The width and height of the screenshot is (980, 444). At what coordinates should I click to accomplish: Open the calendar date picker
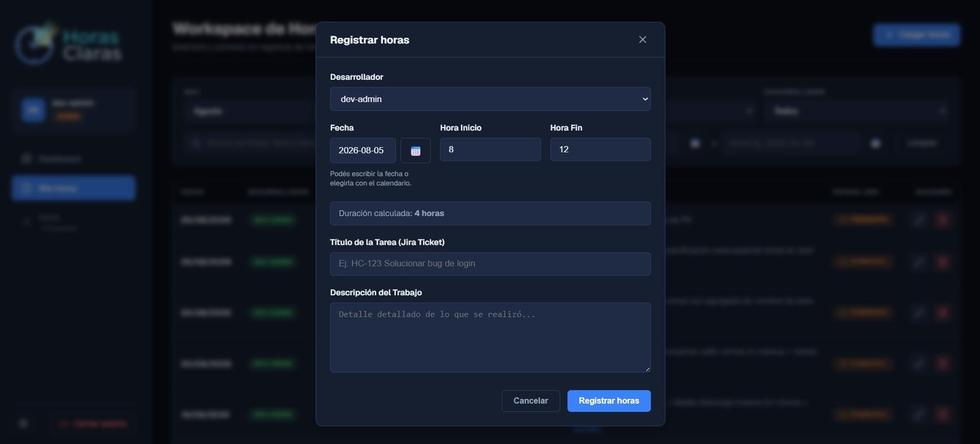416,151
